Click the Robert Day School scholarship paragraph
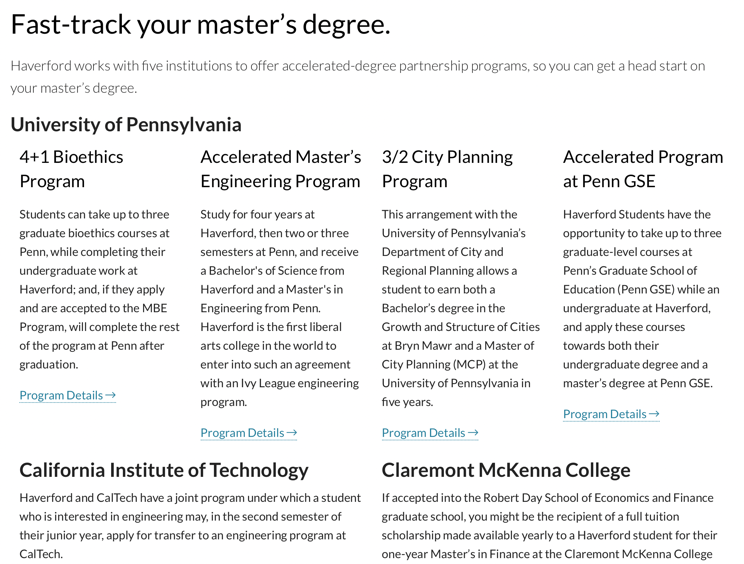The width and height of the screenshot is (744, 564). tap(549, 527)
